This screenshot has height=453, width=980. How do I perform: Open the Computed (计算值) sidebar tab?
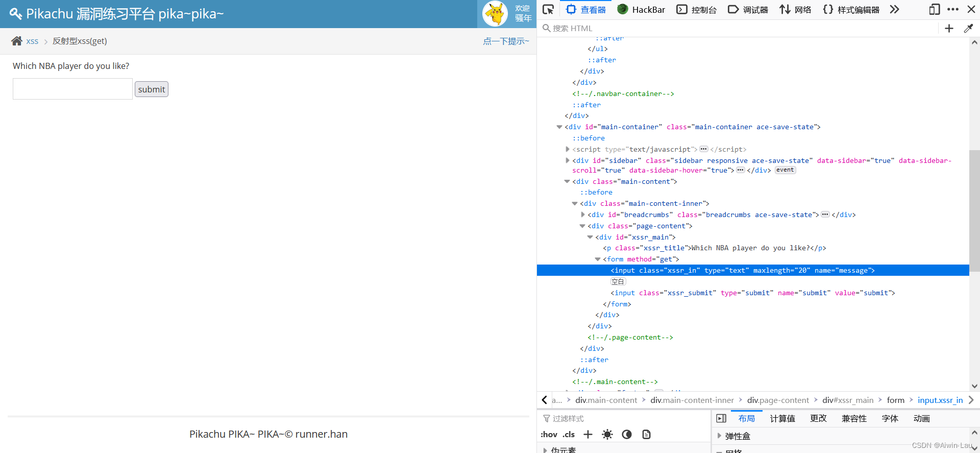[x=782, y=419]
